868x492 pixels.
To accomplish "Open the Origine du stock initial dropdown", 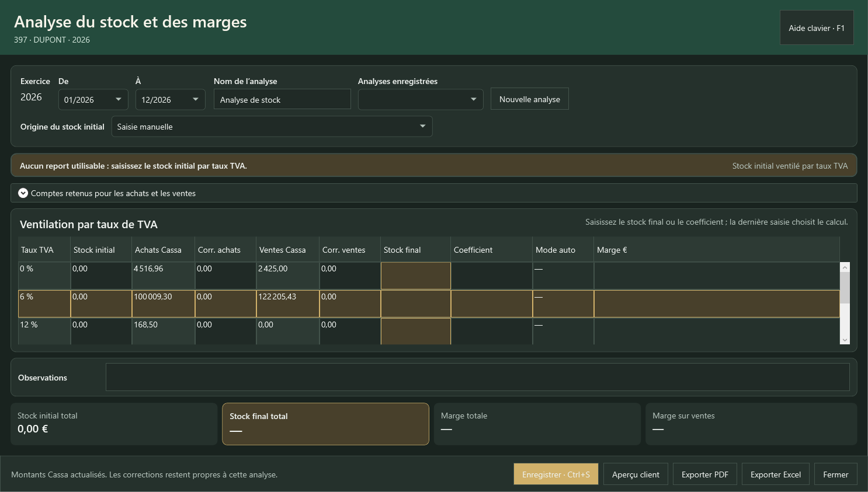I will (272, 127).
